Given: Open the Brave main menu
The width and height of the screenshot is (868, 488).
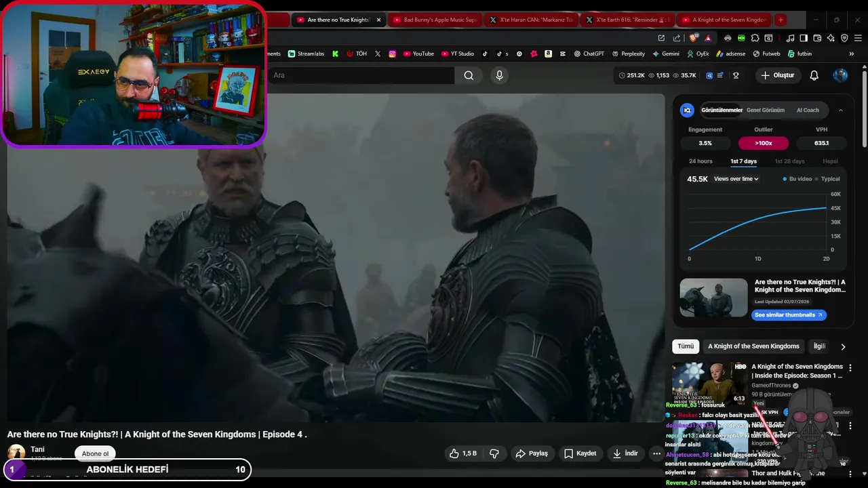Looking at the screenshot, I should coord(858,38).
